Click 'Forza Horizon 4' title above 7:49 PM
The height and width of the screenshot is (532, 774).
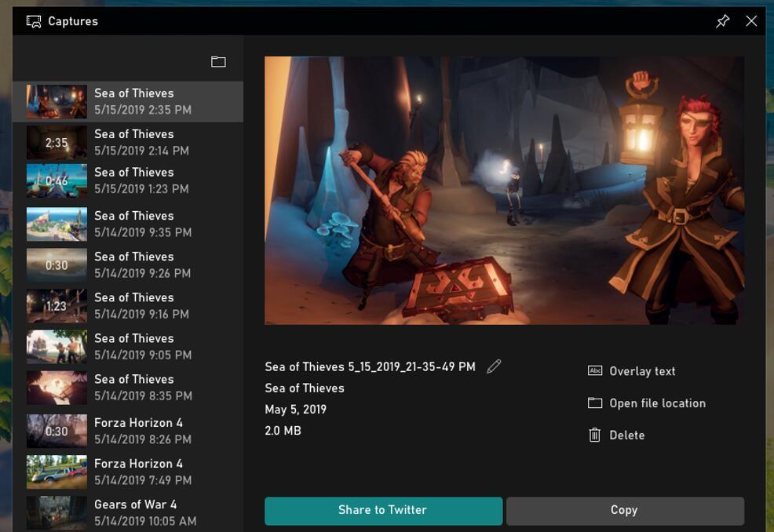(x=138, y=464)
